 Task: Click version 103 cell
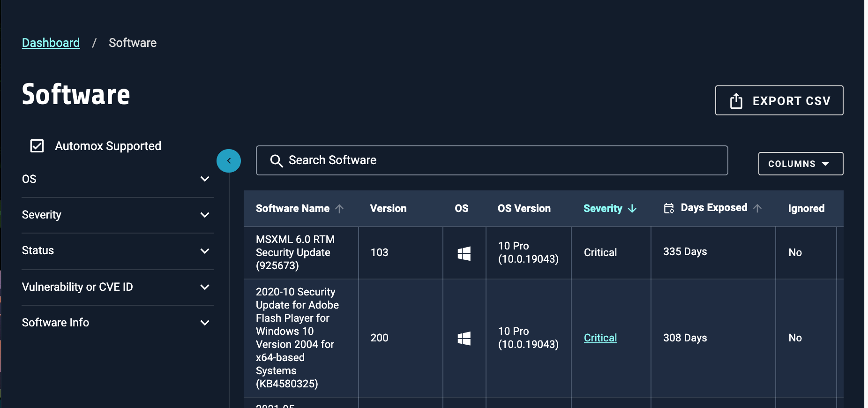pos(379,252)
